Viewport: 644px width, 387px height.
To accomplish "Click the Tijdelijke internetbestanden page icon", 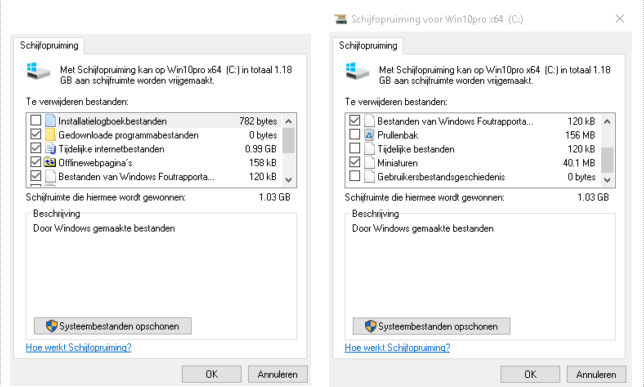I will tap(50, 149).
